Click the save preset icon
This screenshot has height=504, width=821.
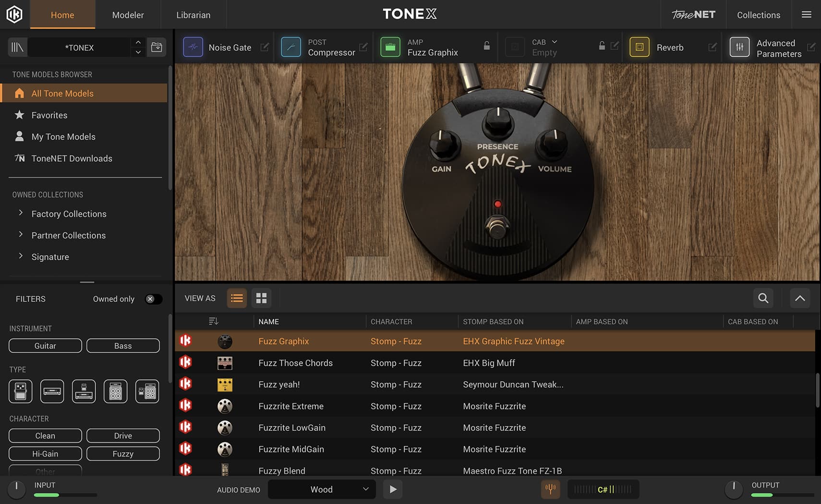click(157, 47)
